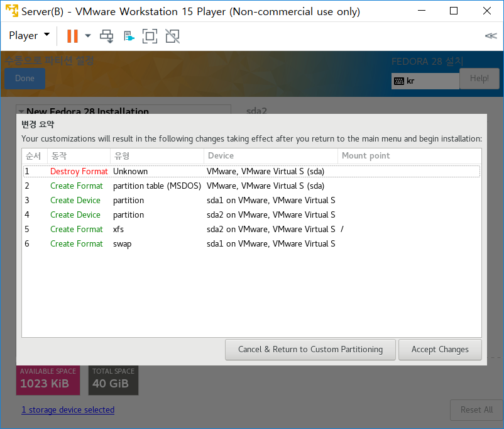Click the removable devices manage icon
The height and width of the screenshot is (429, 504).
tap(129, 36)
